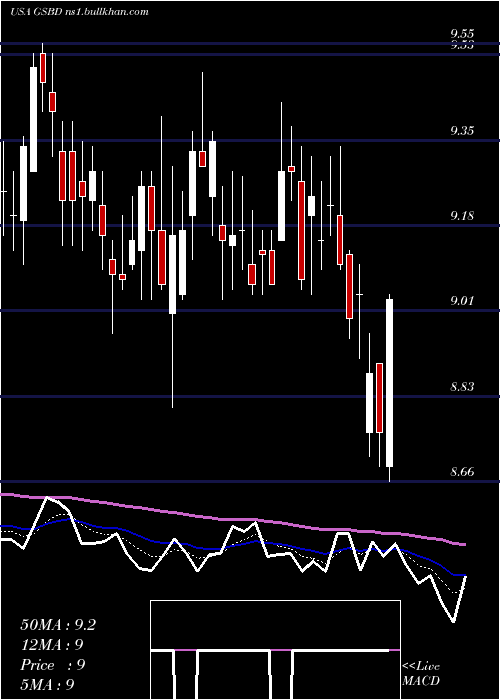Click the last tall white candlestick
500x700 pixels.
click(390, 383)
